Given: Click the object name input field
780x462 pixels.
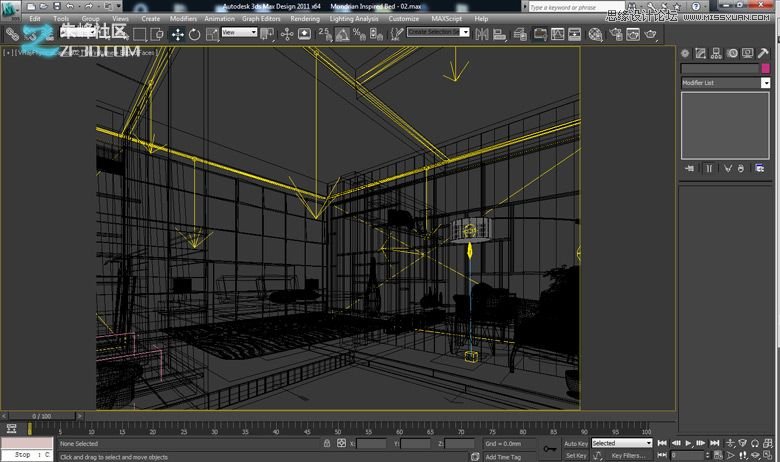Looking at the screenshot, I should [x=719, y=68].
